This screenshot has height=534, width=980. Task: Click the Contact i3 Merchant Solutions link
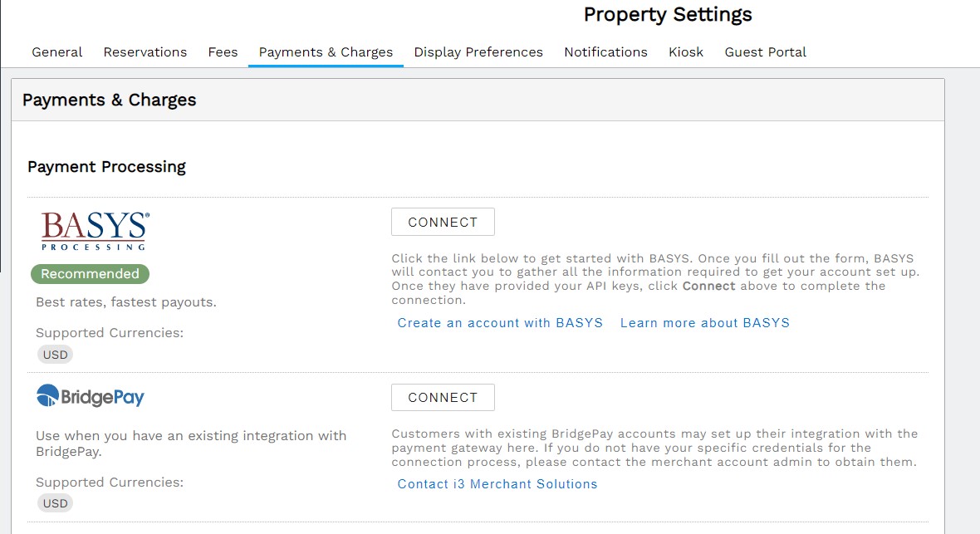click(x=497, y=484)
